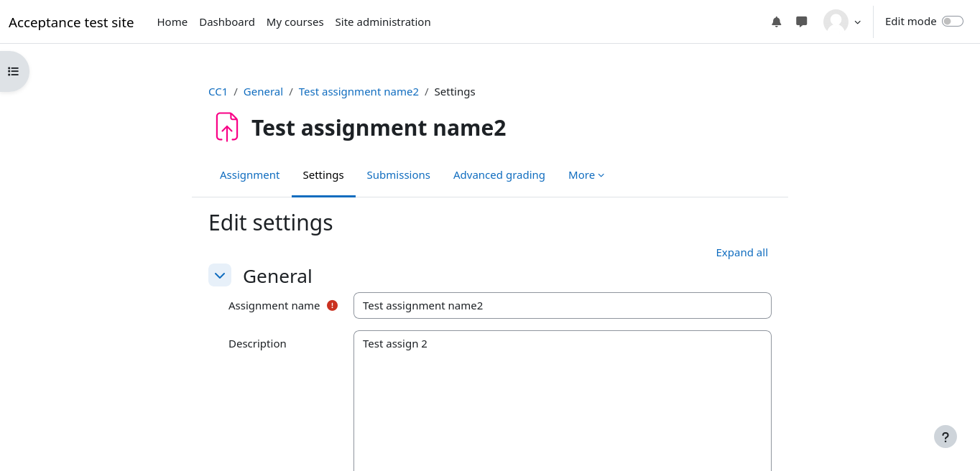Open Site administration in top menu
Image resolution: width=980 pixels, height=471 pixels.
click(x=382, y=22)
